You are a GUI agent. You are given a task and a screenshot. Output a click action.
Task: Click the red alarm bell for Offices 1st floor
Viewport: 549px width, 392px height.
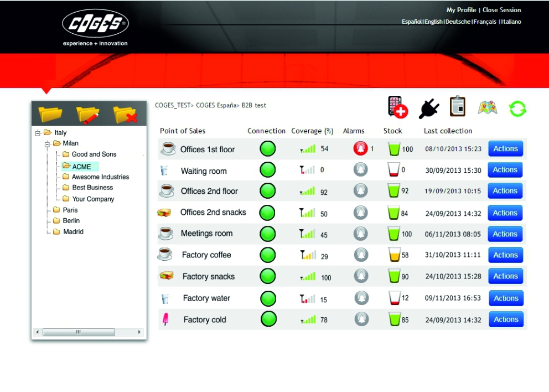[360, 149]
